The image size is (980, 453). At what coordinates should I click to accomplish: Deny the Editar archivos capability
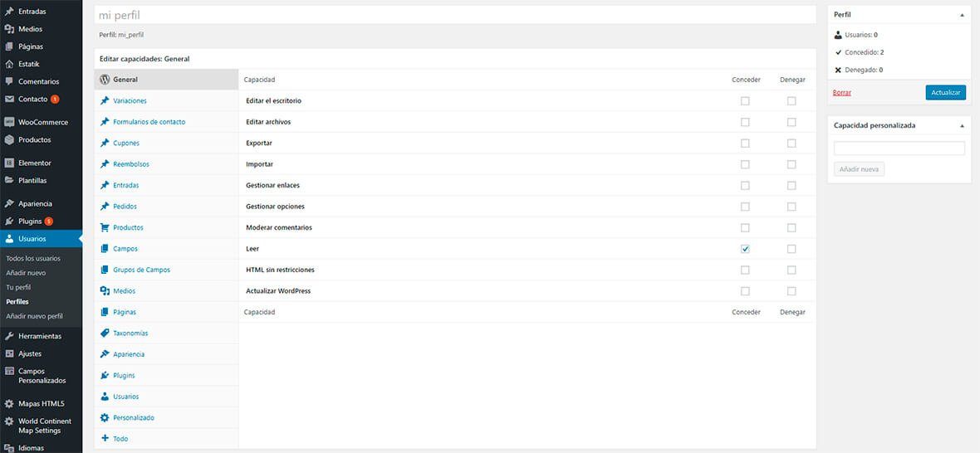coord(791,122)
